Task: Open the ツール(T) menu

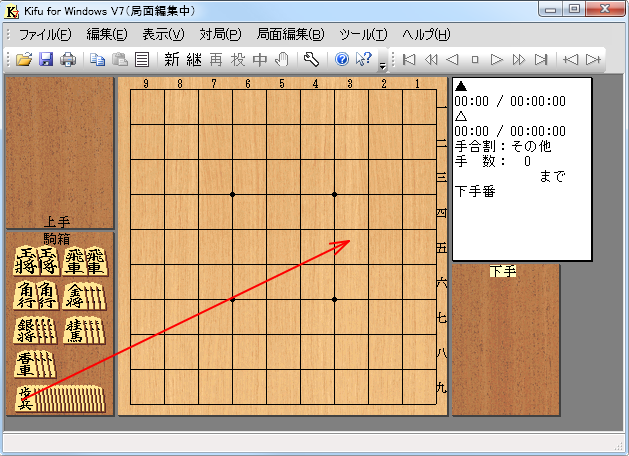Action: 363,34
